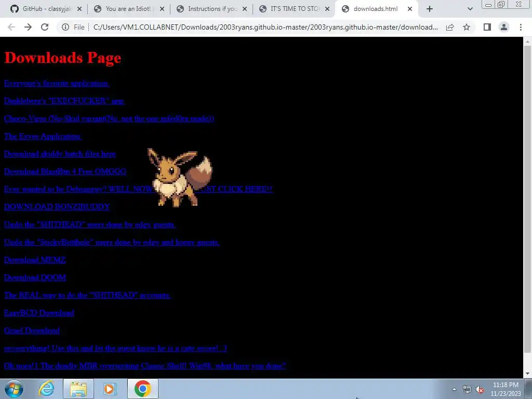Close the downloads.html tab

[x=410, y=9]
